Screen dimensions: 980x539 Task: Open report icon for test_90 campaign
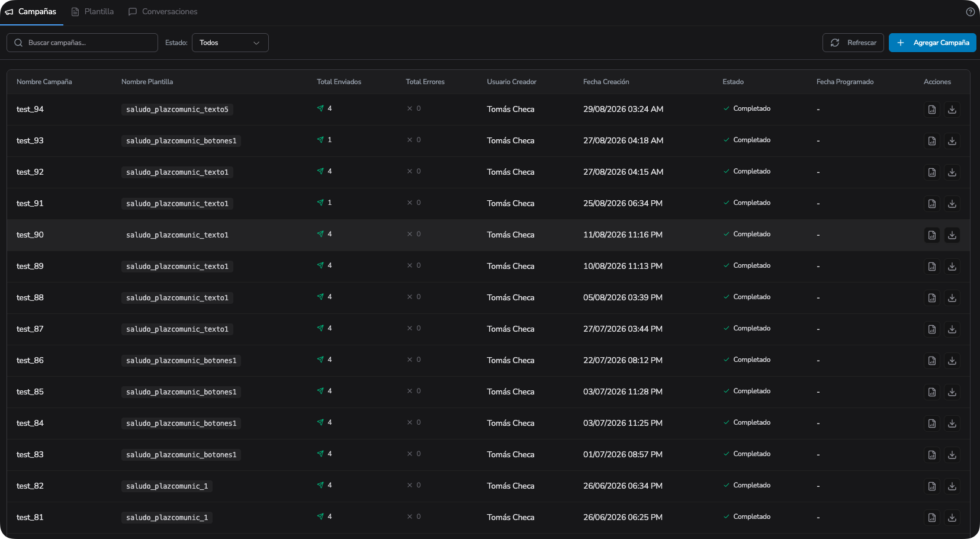coord(932,235)
